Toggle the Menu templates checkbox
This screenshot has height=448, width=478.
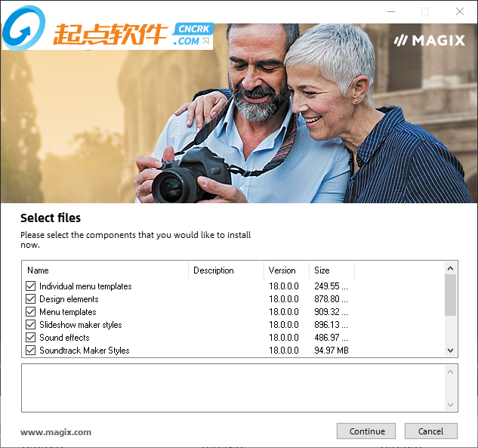click(30, 312)
